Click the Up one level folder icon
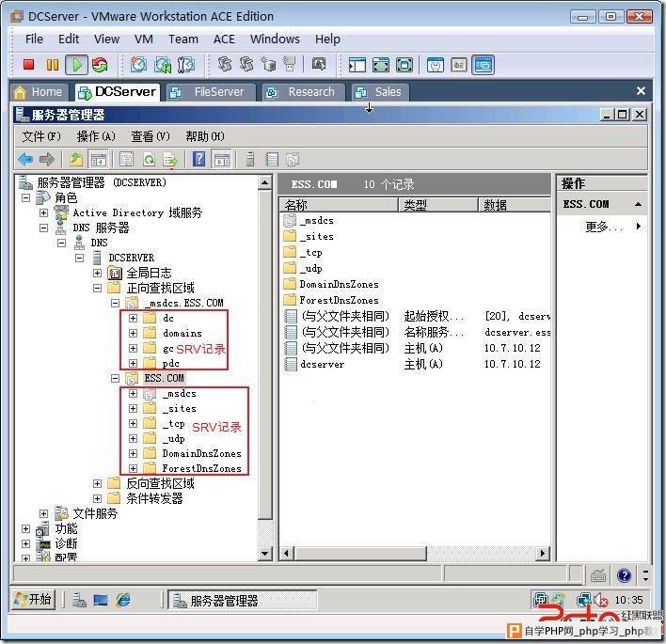Image resolution: width=666 pixels, height=644 pixels. tap(76, 159)
